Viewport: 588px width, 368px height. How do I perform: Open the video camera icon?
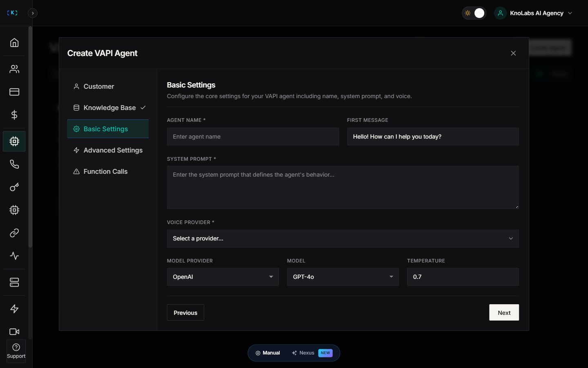14,332
